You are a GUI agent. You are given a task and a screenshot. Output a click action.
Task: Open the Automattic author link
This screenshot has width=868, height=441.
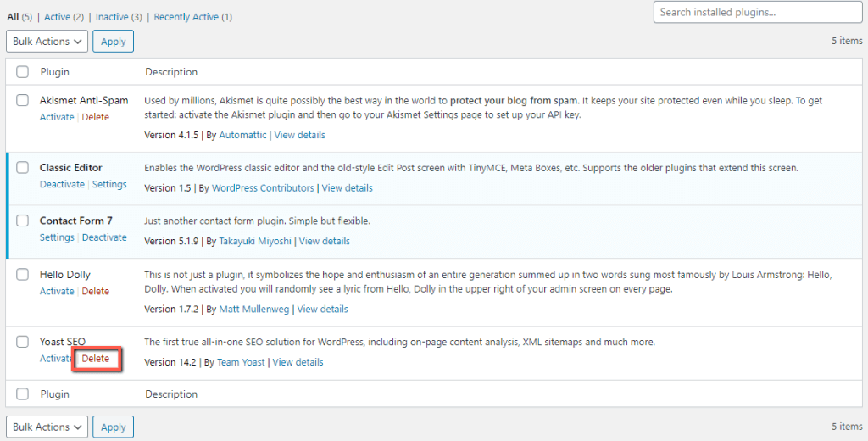[242, 135]
